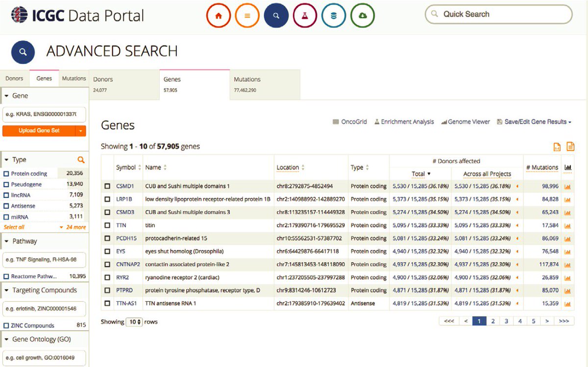Collapse the Type filter section
This screenshot has width=588, height=367.
[x=6, y=160]
